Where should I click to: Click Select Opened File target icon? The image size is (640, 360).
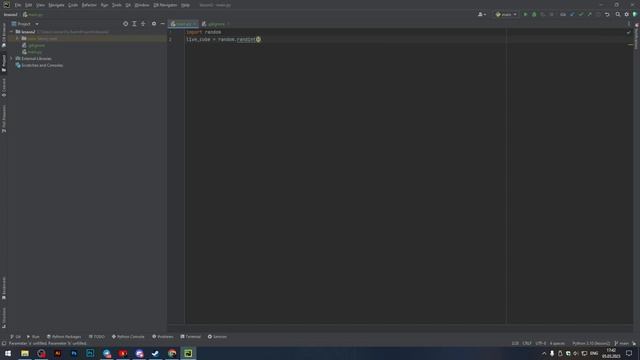(x=125, y=24)
